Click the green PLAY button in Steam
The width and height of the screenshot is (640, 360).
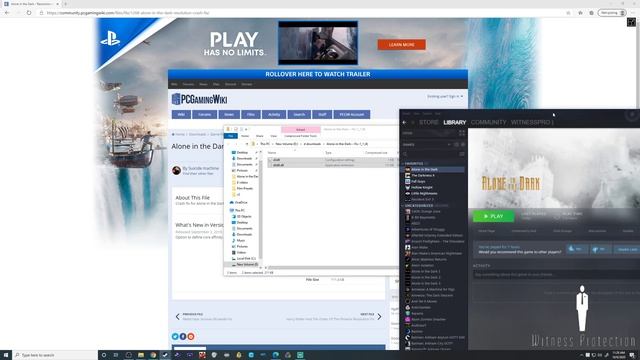coord(493,216)
